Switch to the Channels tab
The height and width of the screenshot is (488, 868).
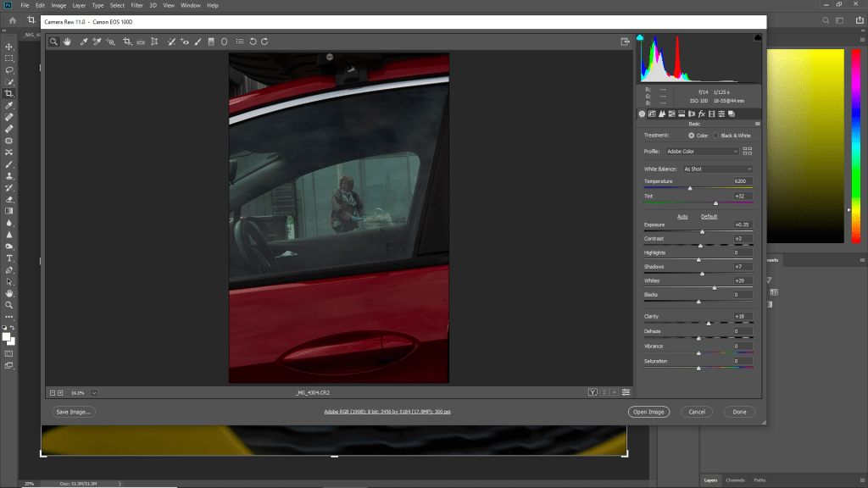click(735, 480)
